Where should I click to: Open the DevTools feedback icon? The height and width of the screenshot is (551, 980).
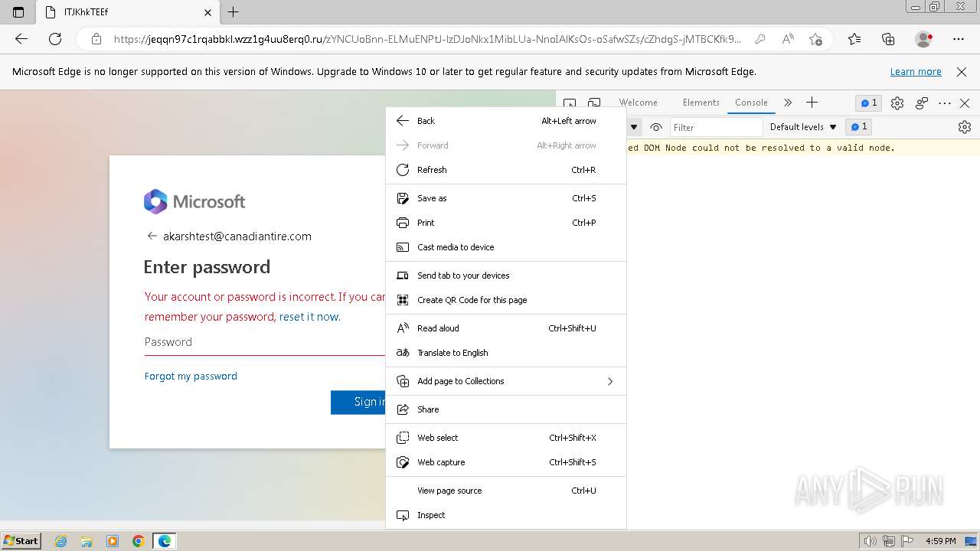(x=922, y=103)
